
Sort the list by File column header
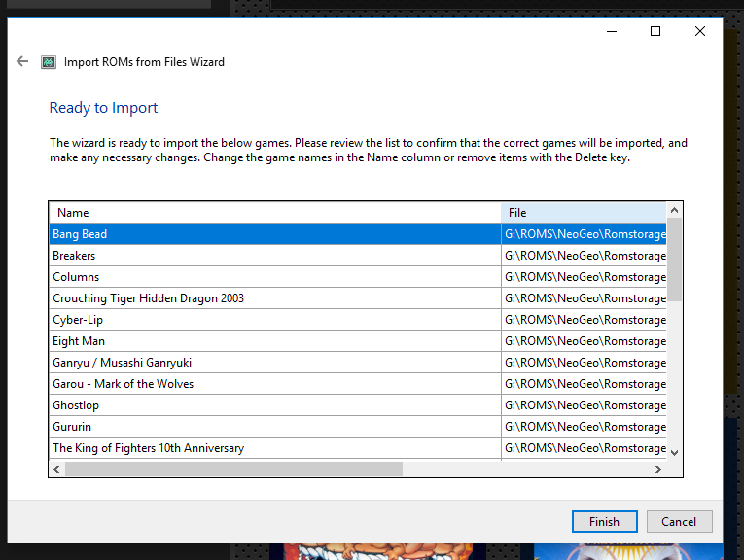click(x=584, y=213)
